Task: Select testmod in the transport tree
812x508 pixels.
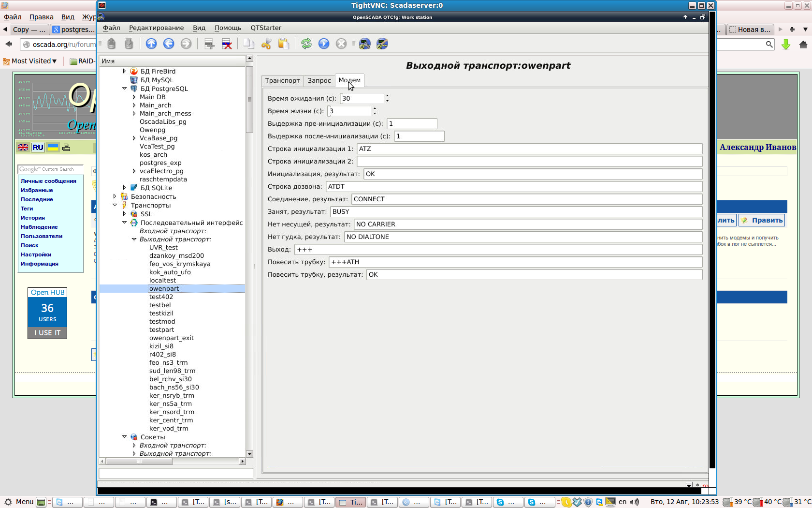Action: (x=162, y=322)
